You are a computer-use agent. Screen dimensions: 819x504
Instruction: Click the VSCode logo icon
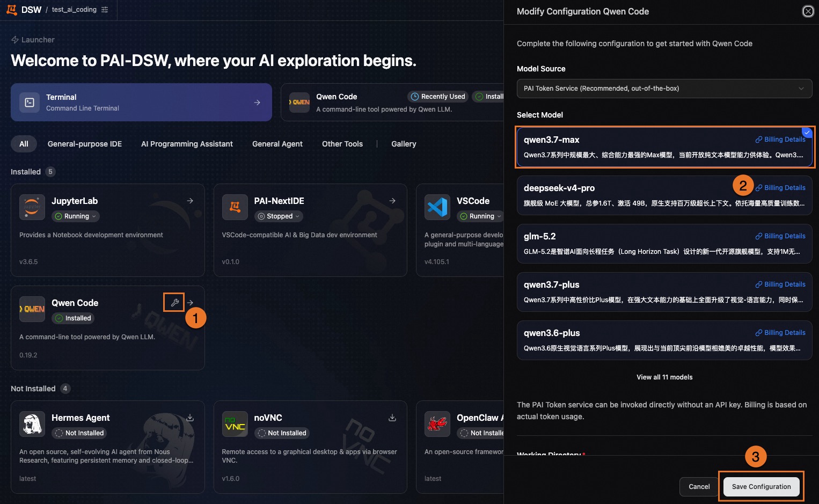click(437, 207)
